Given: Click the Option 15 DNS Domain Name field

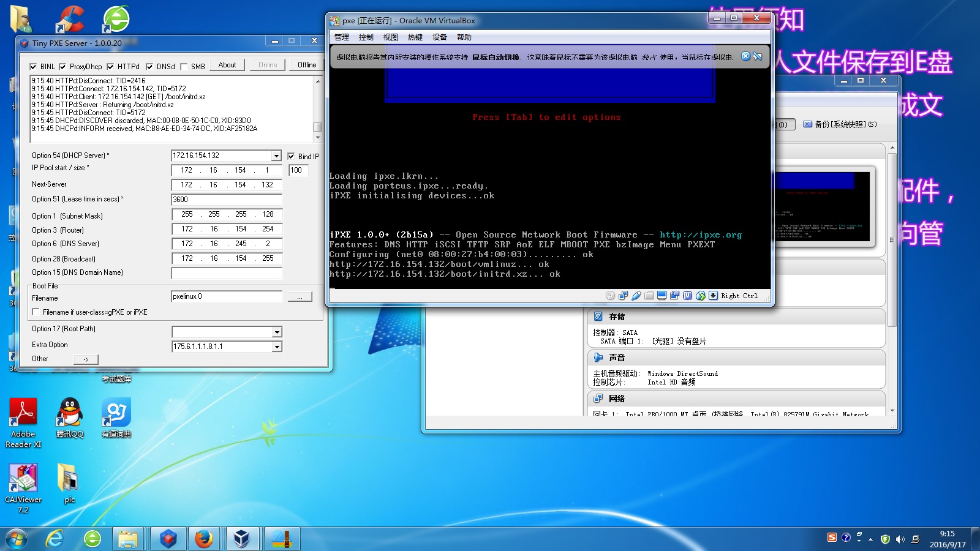Looking at the screenshot, I should [227, 273].
